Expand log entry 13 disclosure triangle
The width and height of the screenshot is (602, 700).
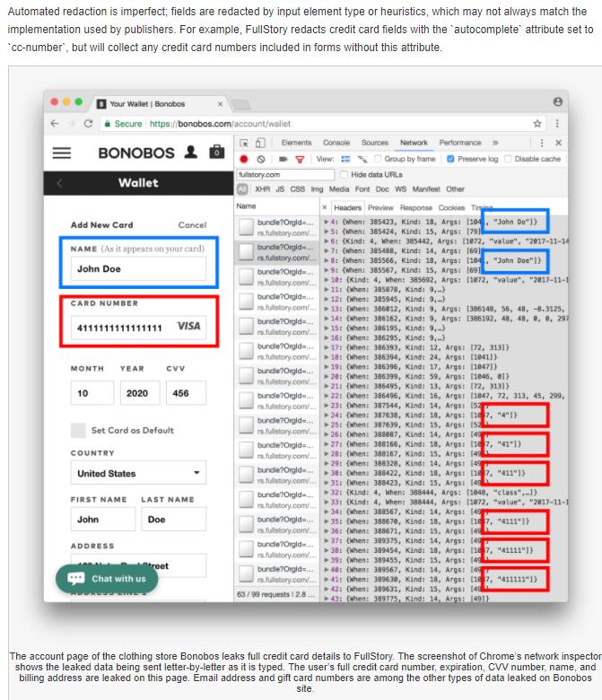pos(327,309)
